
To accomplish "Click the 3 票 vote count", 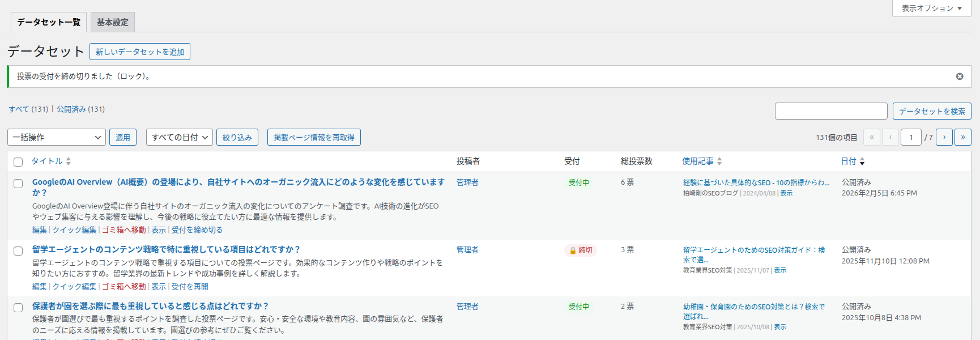I will tap(627, 249).
